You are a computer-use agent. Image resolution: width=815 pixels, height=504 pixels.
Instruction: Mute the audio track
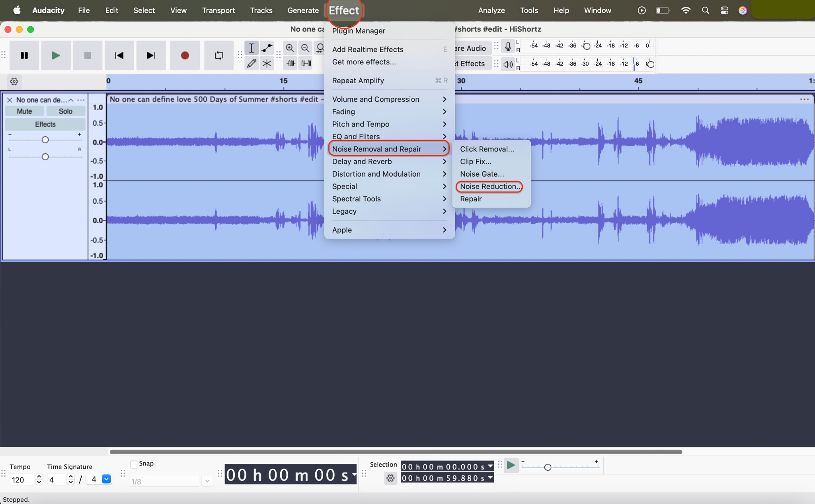[x=24, y=111]
